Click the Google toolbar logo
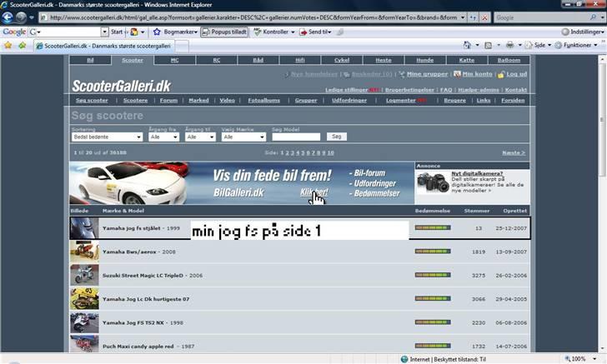The width and height of the screenshot is (607, 364). click(14, 32)
